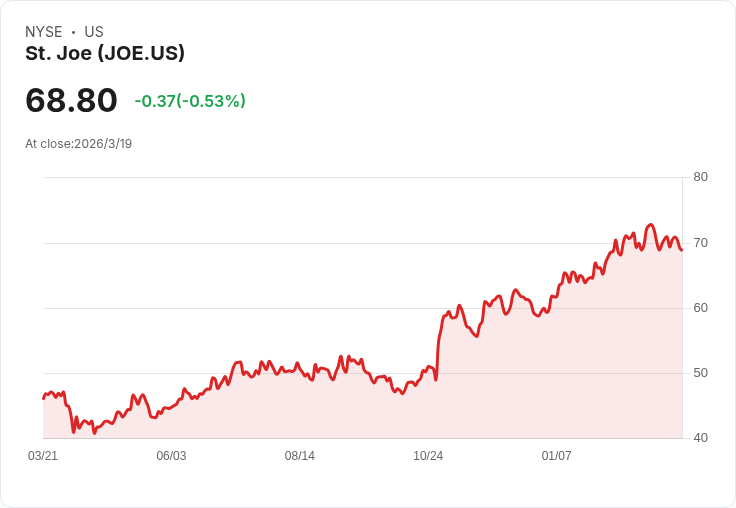Select the 10/24 date on the x-axis
Screen dimensions: 736x508
pos(428,456)
